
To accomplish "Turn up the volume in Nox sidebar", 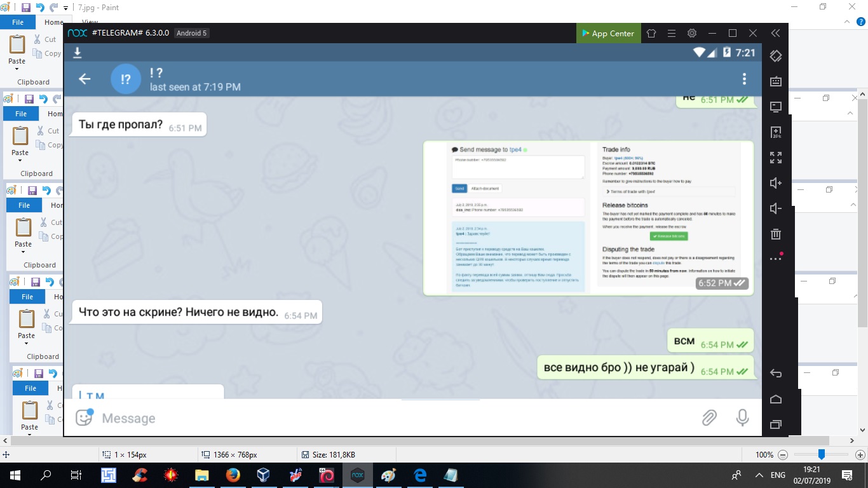I will tap(775, 183).
